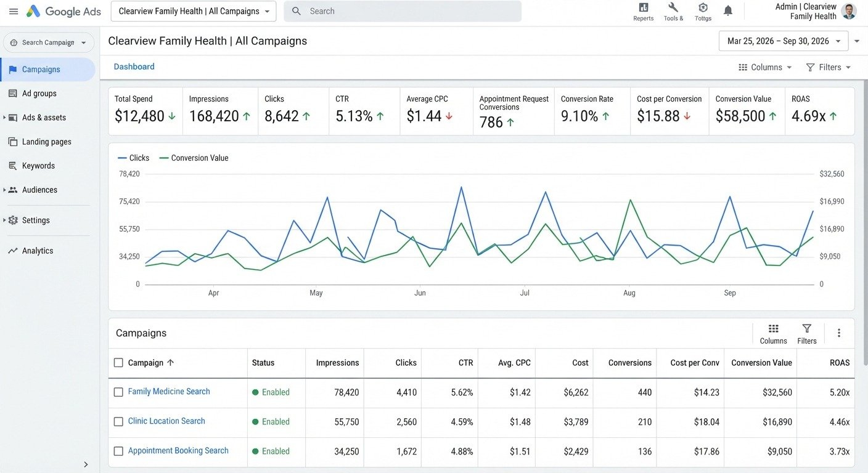Screen dimensions: 868x473
Task: Click the Total Spend metric card
Action: point(145,111)
